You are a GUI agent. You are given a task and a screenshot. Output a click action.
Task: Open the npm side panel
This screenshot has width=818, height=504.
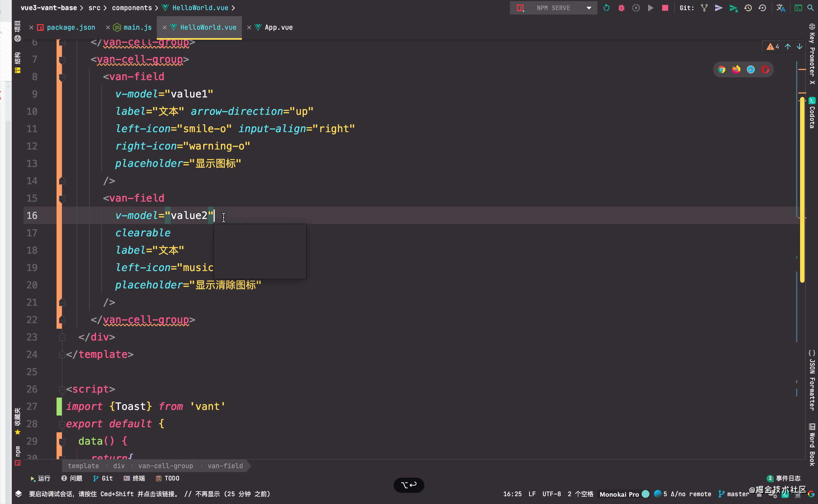point(18,455)
